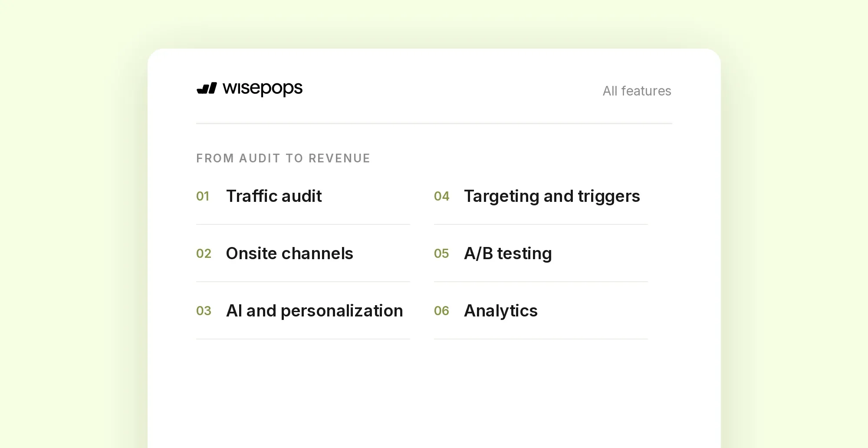868x448 pixels.
Task: Click number 01 beside Traffic audit
Action: [x=203, y=196]
